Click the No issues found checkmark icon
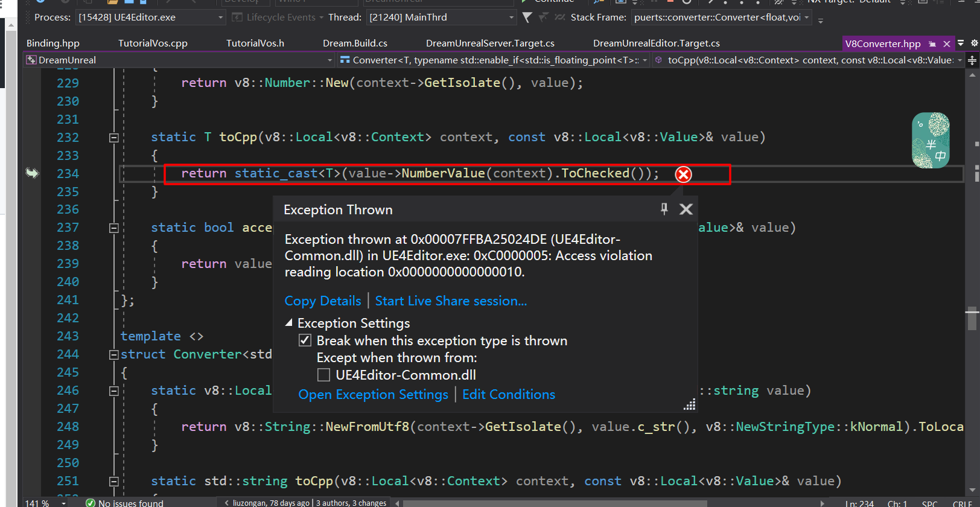980x507 pixels. pyautogui.click(x=91, y=503)
